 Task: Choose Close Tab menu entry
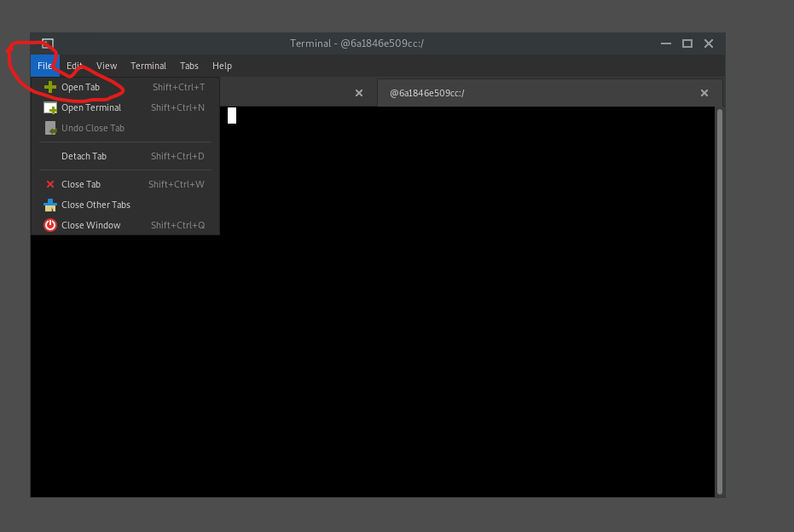tap(125, 184)
